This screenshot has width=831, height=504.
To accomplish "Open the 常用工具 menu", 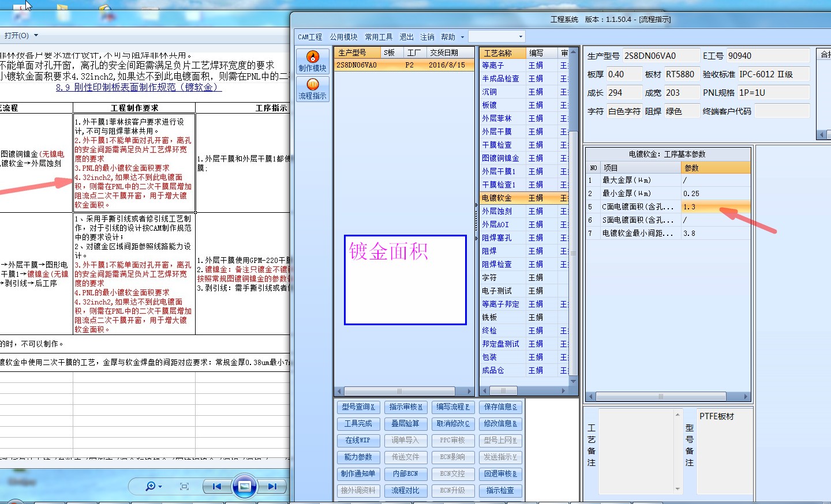I will (379, 37).
